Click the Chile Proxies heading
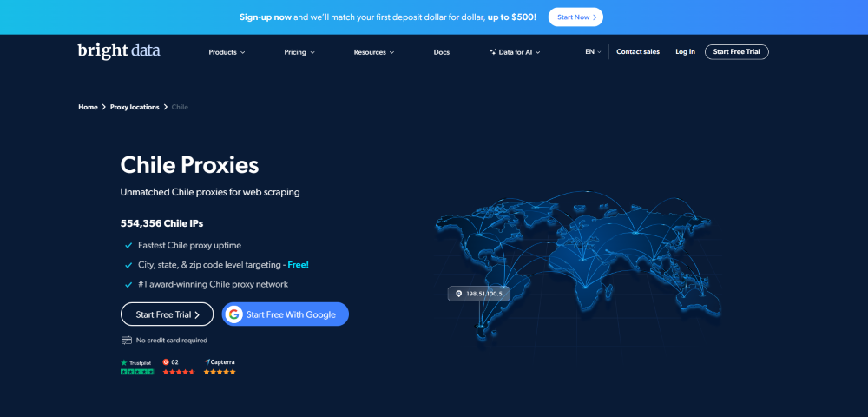 [x=189, y=164]
